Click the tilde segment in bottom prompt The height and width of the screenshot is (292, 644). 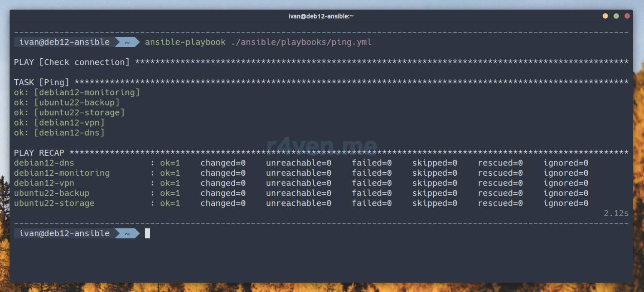(x=127, y=233)
